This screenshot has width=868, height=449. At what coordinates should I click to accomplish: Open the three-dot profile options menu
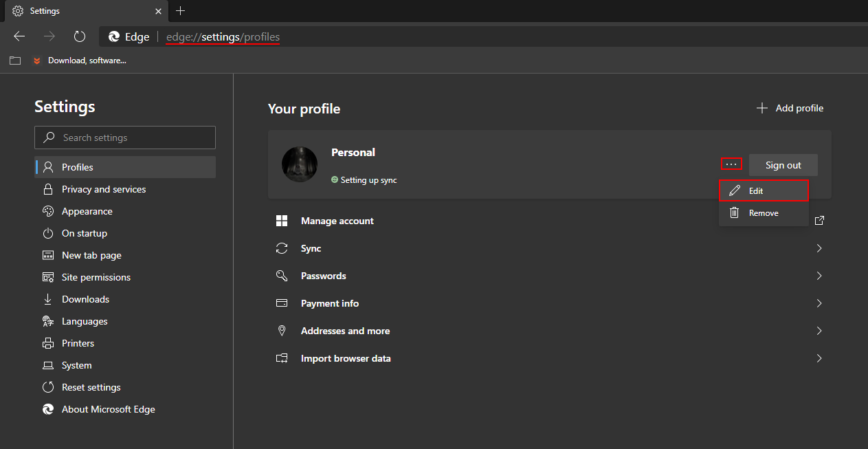point(731,164)
